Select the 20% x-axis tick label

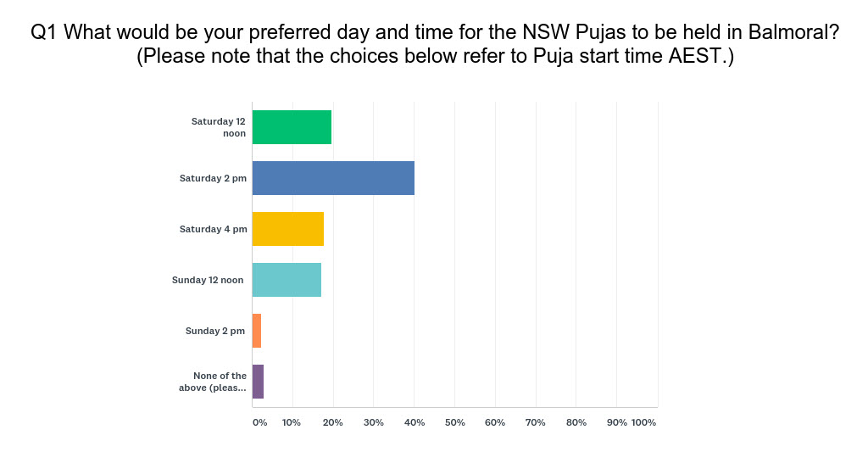333,422
